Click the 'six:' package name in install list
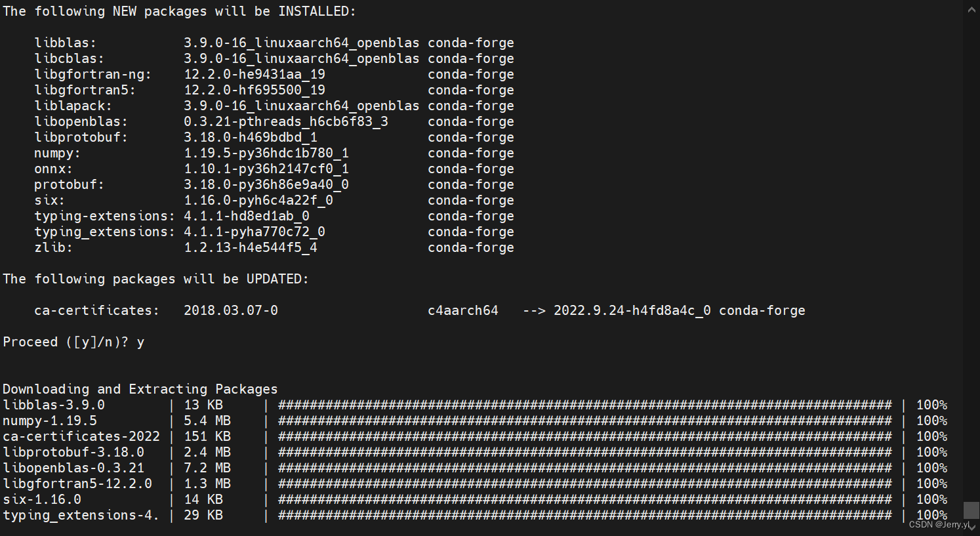This screenshot has height=536, width=980. [x=50, y=201]
